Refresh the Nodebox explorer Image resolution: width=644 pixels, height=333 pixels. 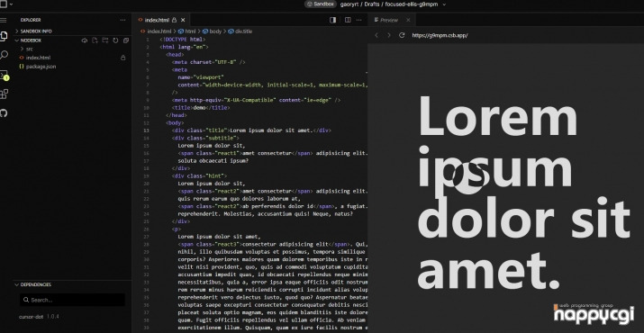[115, 40]
